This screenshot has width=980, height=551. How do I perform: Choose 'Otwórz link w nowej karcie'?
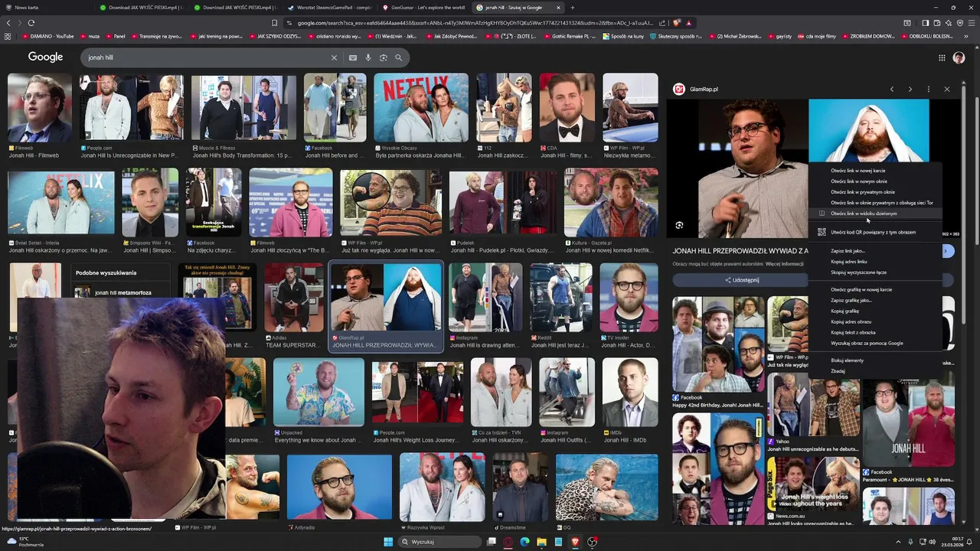875,171
